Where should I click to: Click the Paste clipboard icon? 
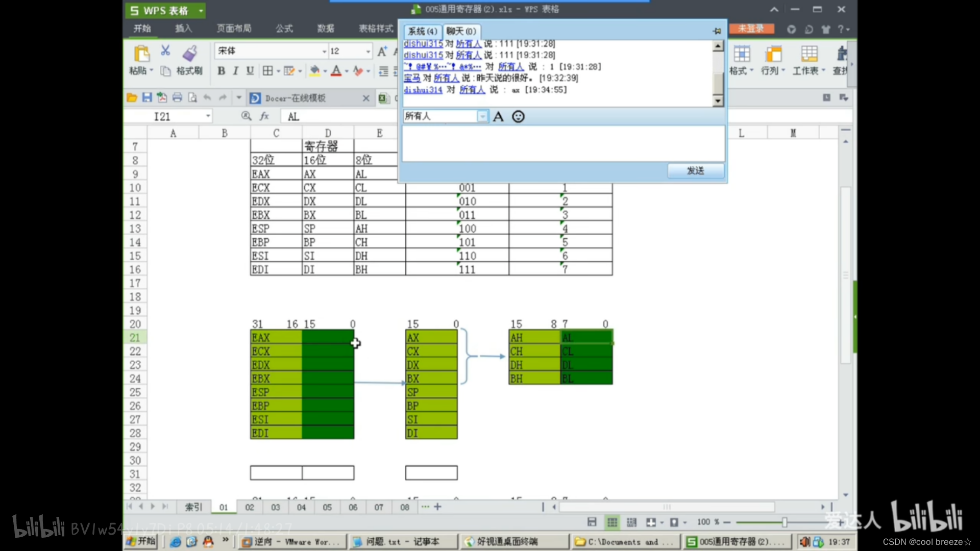pos(141,53)
